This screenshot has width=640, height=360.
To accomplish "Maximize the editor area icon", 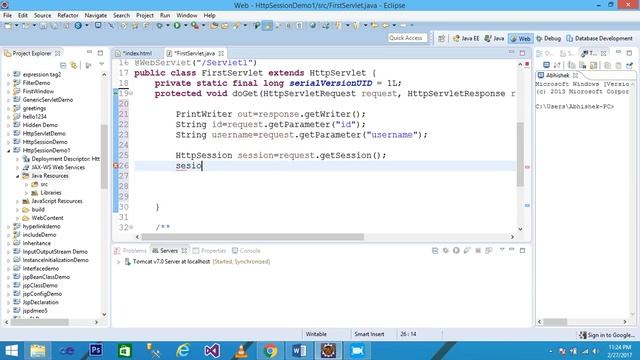I will (522, 53).
